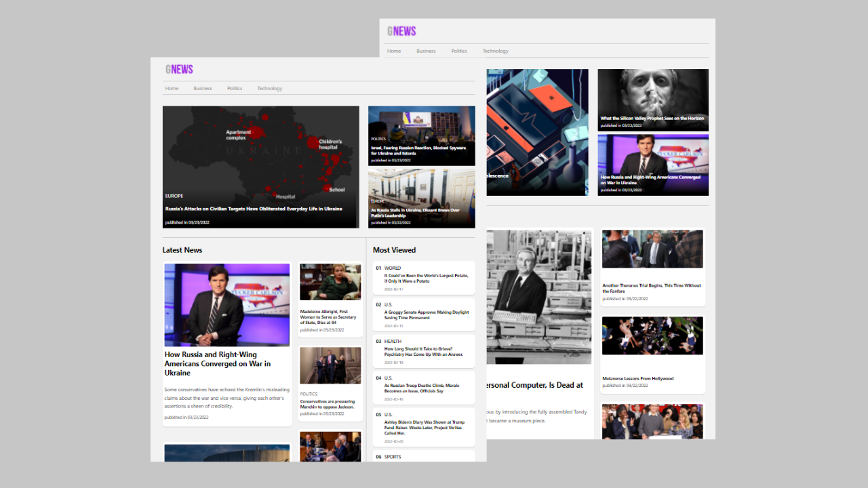Click the stadium image card below the Tucker Carlson article
The image size is (868, 488).
coord(227,453)
